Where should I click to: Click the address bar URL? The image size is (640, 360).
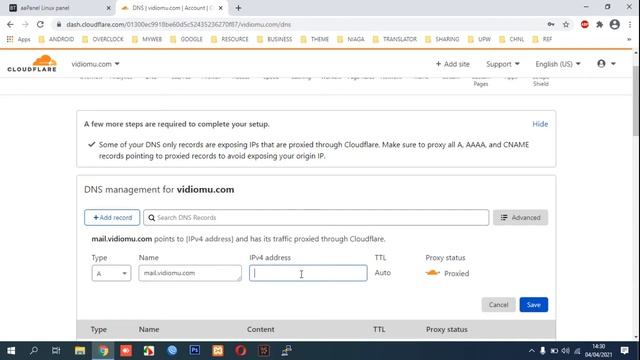tap(178, 24)
